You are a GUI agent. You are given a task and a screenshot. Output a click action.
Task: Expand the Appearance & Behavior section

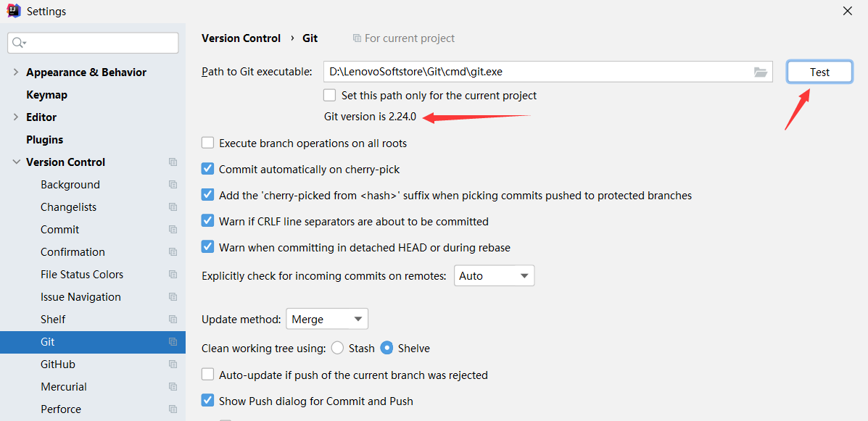point(16,72)
